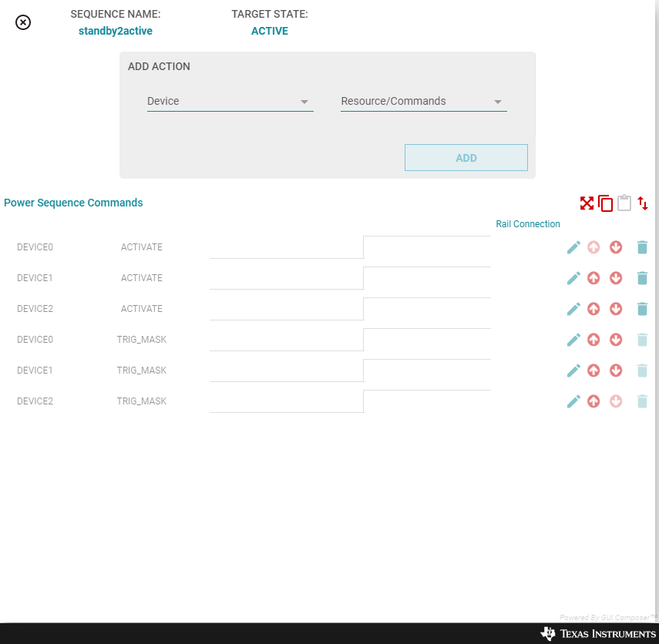Edit the DEVICE0 ACTIVATE row with pencil

[x=573, y=247]
